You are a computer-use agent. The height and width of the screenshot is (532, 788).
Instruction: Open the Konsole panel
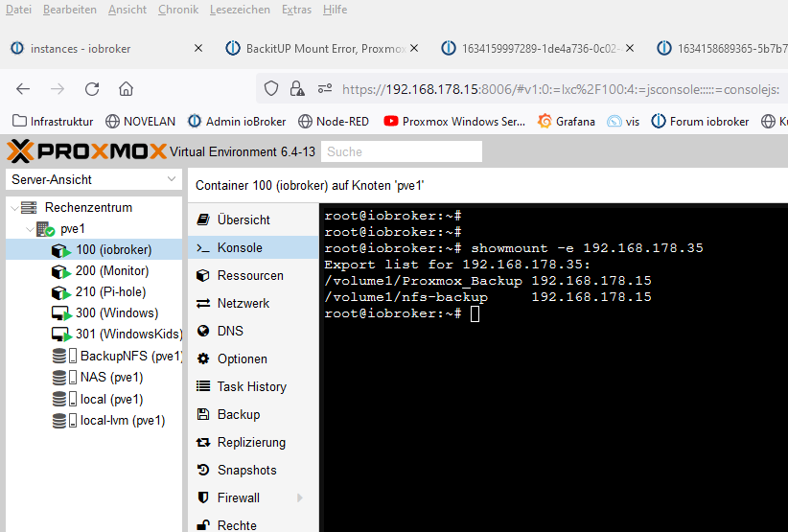[x=254, y=247]
